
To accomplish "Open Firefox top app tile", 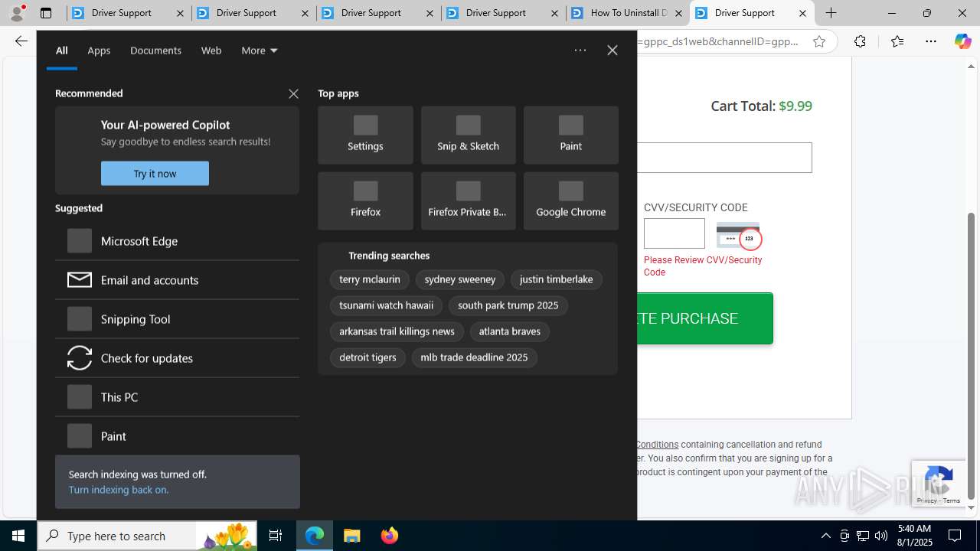I will tap(365, 201).
